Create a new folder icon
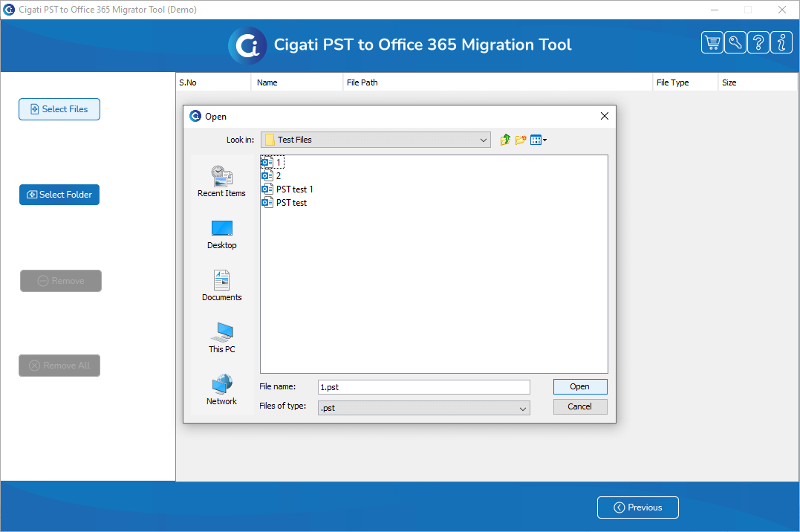 pos(521,140)
